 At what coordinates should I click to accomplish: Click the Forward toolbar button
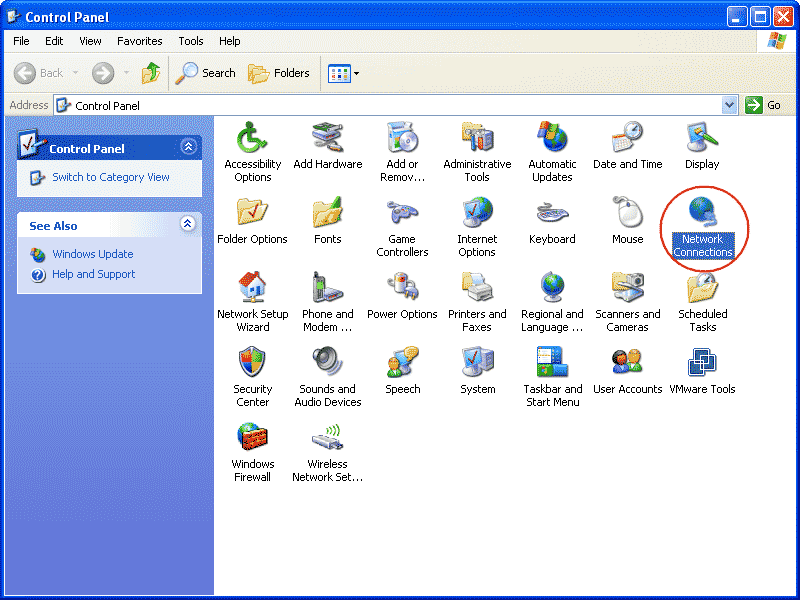pyautogui.click(x=103, y=73)
